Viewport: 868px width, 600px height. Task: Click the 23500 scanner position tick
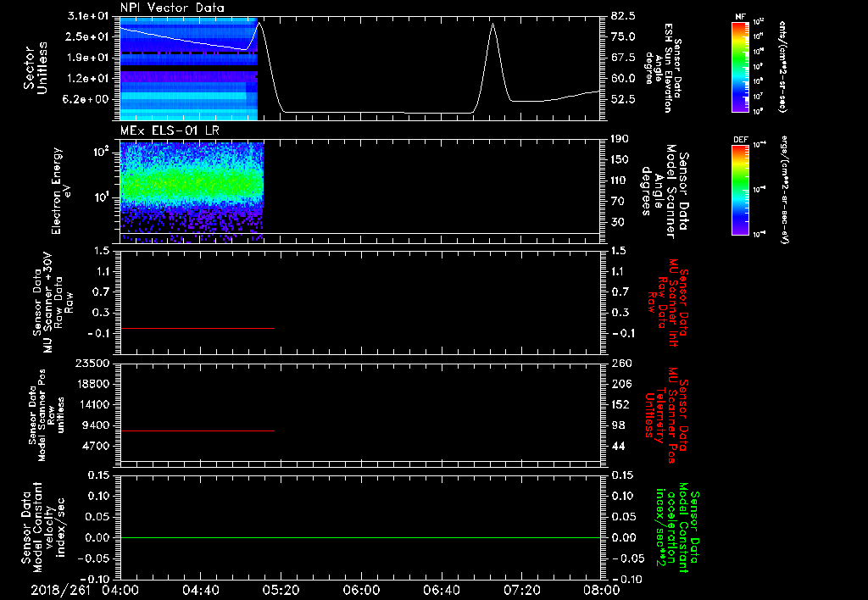coord(92,363)
